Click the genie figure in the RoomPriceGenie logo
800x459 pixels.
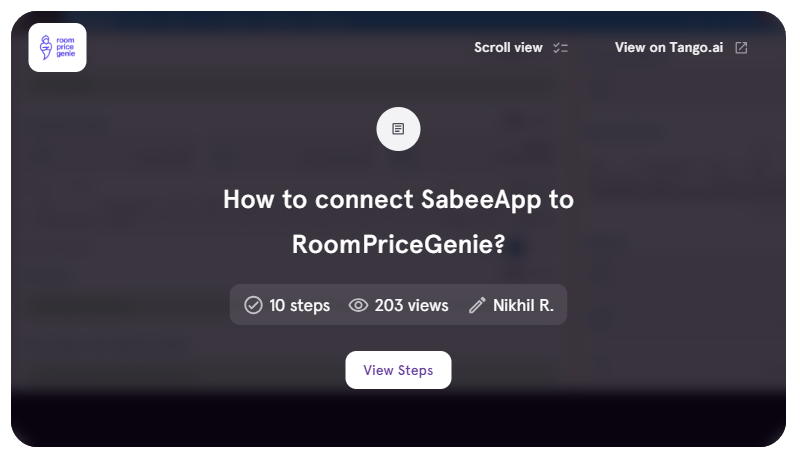click(x=45, y=47)
